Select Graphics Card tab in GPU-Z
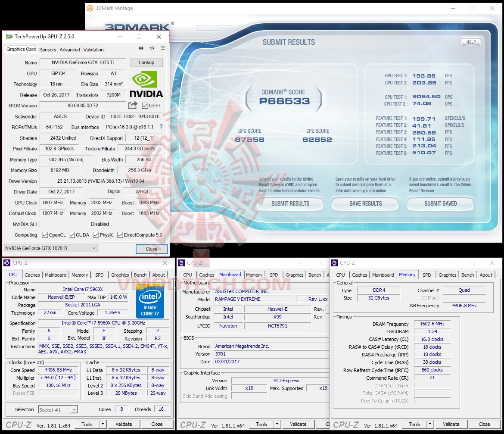The width and height of the screenshot is (504, 434). pyautogui.click(x=21, y=49)
